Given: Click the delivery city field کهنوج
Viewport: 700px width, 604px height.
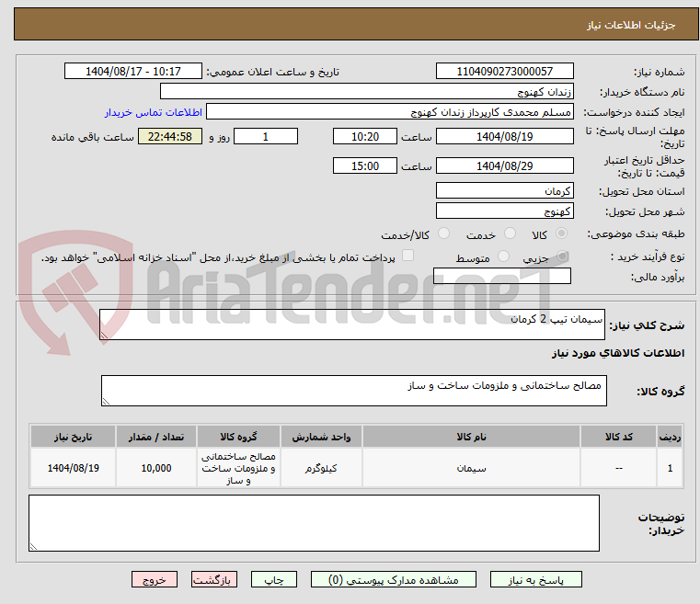Looking at the screenshot, I should click(504, 211).
